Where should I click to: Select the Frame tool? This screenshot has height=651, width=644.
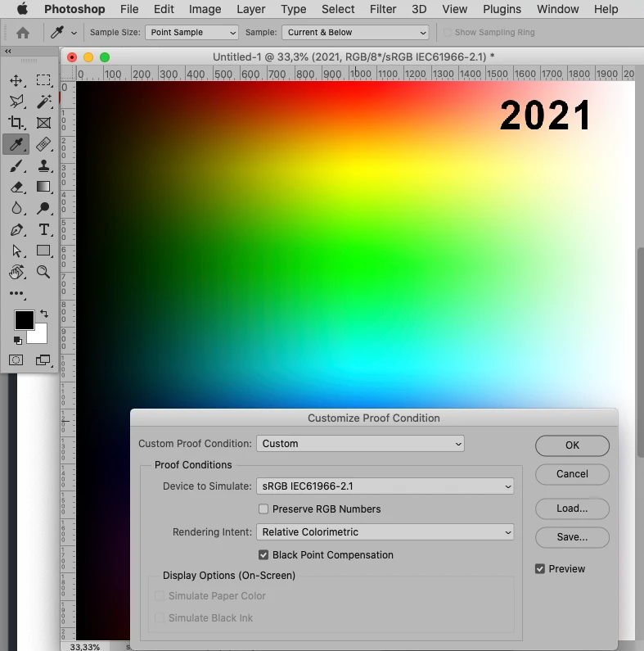tap(43, 123)
